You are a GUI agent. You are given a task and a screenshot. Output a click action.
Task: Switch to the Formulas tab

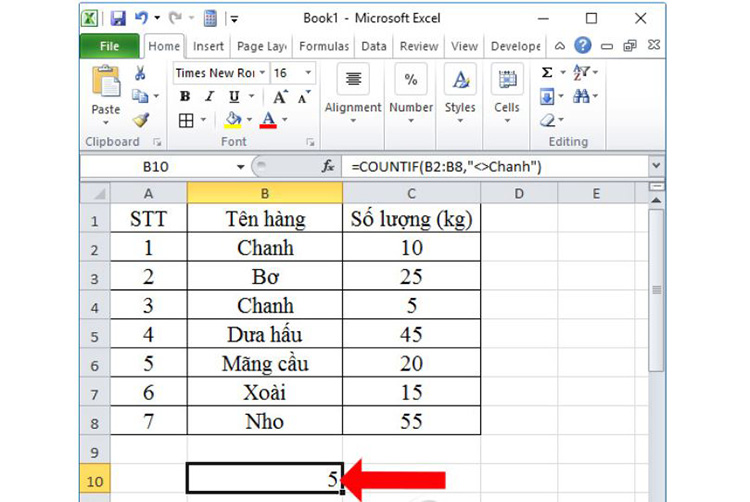(x=324, y=46)
